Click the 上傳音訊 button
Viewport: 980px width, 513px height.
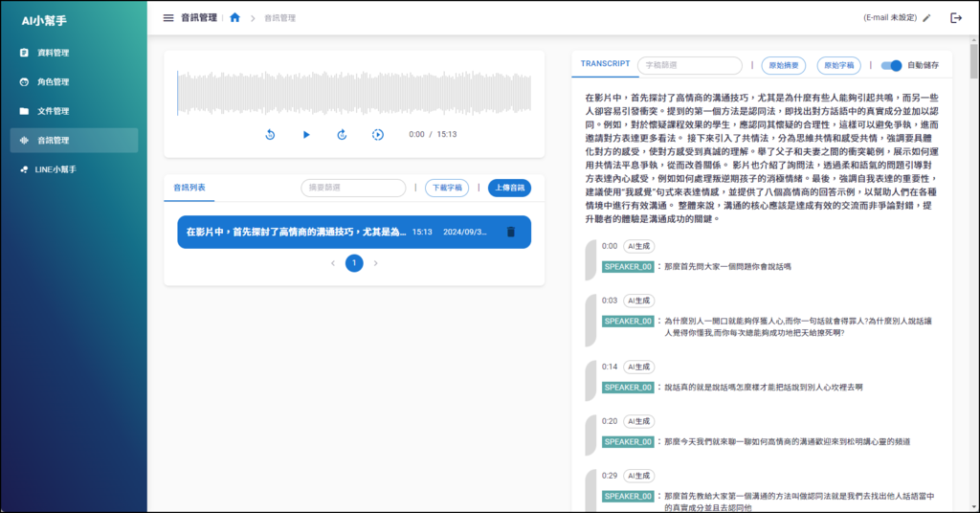(509, 188)
